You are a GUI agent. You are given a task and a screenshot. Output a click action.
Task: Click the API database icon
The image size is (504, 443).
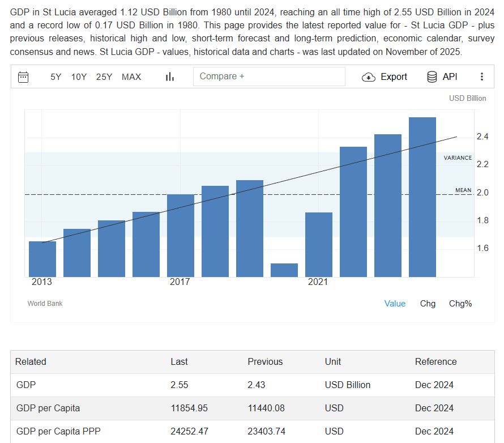point(432,77)
